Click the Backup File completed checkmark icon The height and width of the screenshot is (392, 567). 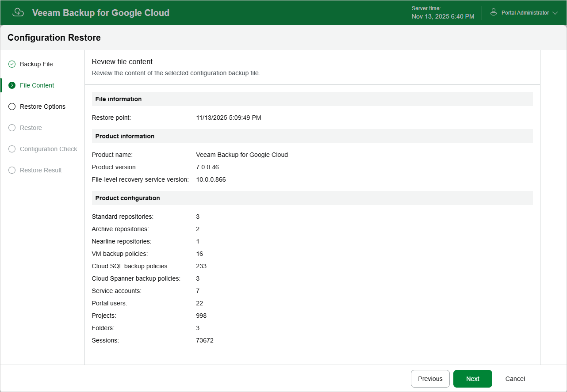(x=12, y=64)
